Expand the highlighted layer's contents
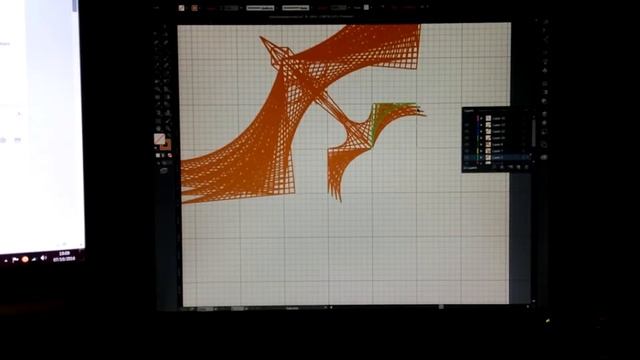640x360 pixels. click(481, 157)
